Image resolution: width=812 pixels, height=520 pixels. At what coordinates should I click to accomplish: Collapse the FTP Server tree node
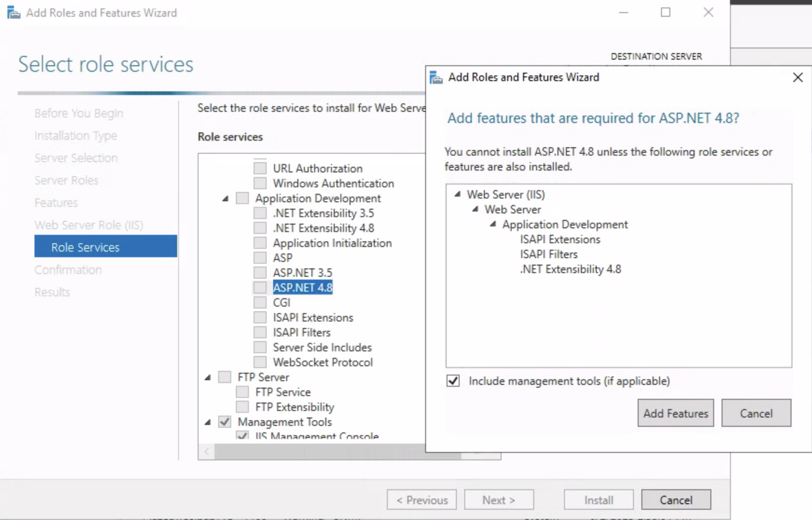(208, 377)
